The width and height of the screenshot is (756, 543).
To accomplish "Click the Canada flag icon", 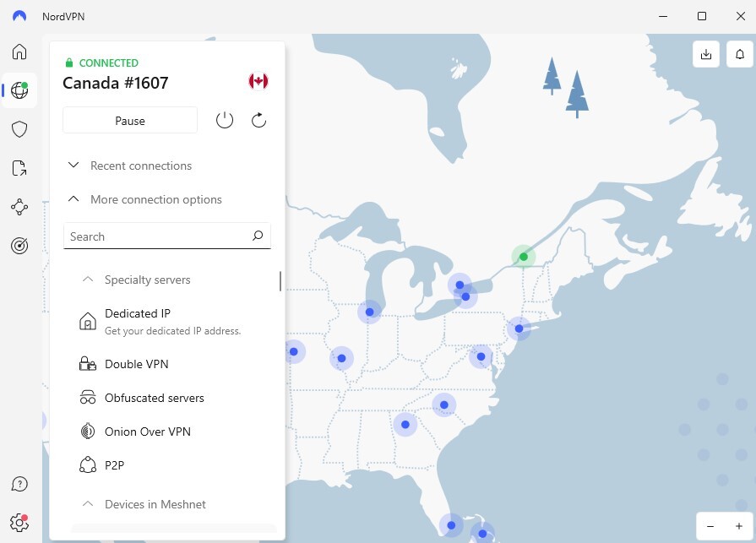I will pyautogui.click(x=258, y=81).
